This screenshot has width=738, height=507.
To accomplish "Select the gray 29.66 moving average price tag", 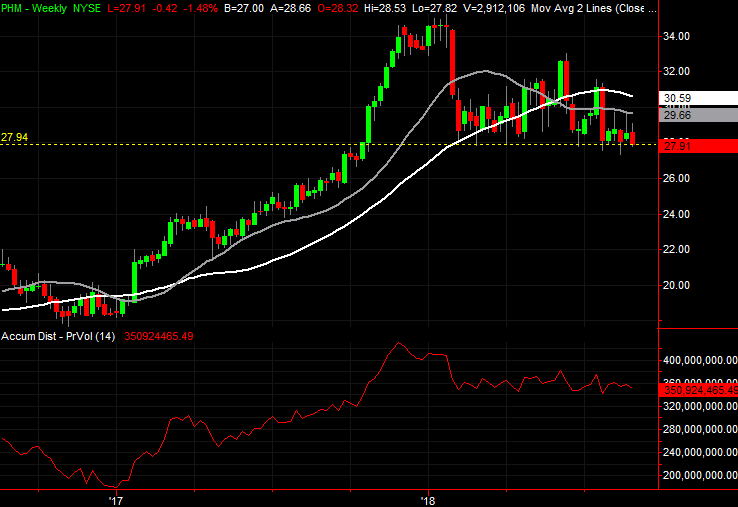I will (x=698, y=115).
